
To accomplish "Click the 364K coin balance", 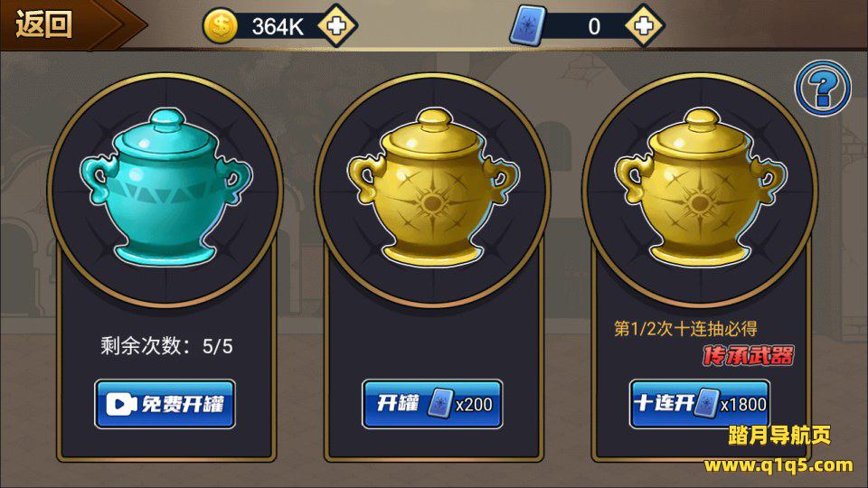I will (278, 26).
